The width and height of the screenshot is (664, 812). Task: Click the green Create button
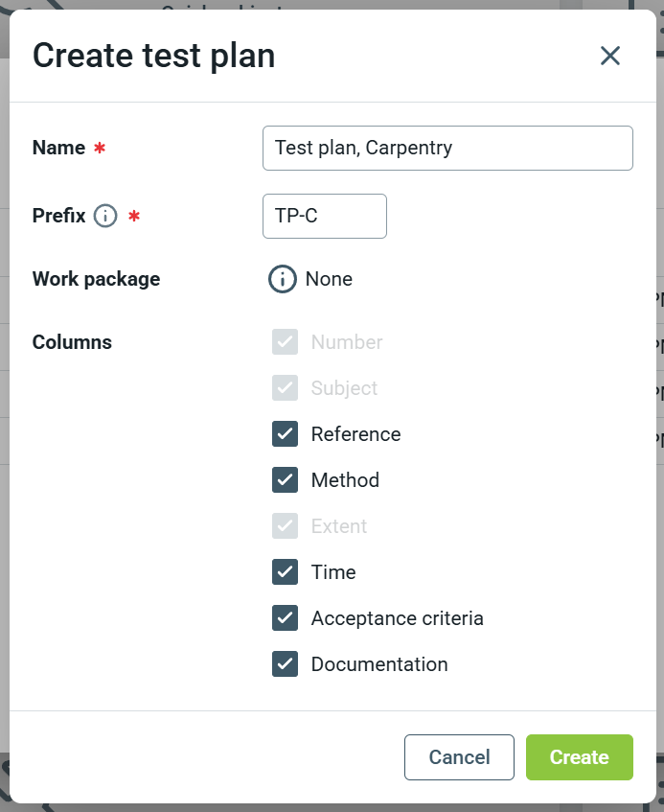pyautogui.click(x=579, y=757)
